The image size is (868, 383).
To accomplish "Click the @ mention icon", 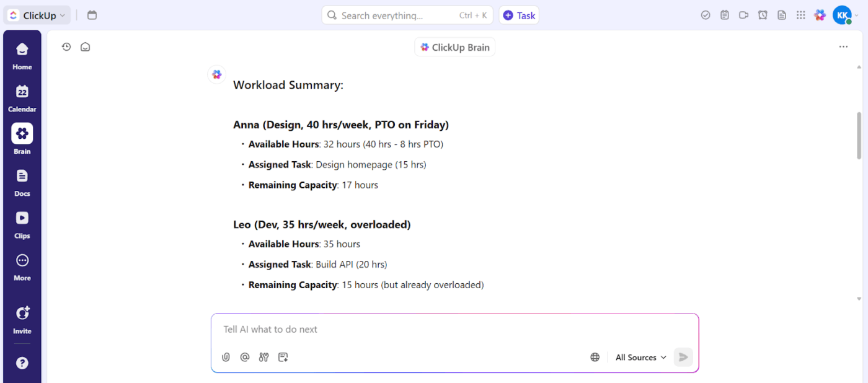I will point(245,357).
